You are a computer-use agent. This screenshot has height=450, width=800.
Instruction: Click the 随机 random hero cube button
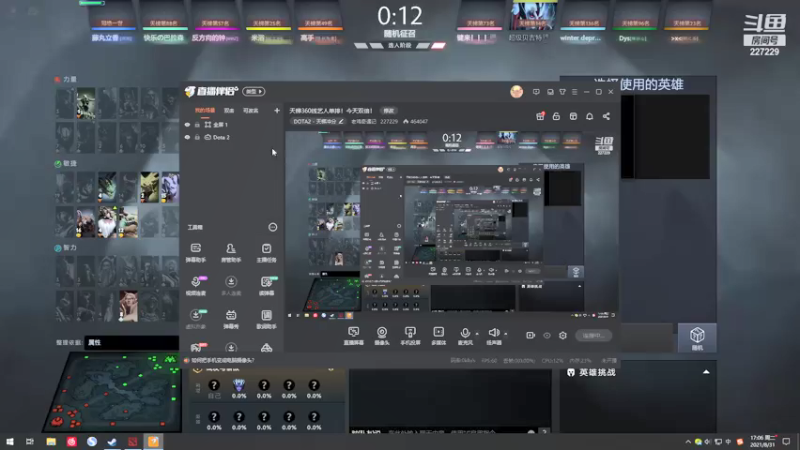pos(697,338)
